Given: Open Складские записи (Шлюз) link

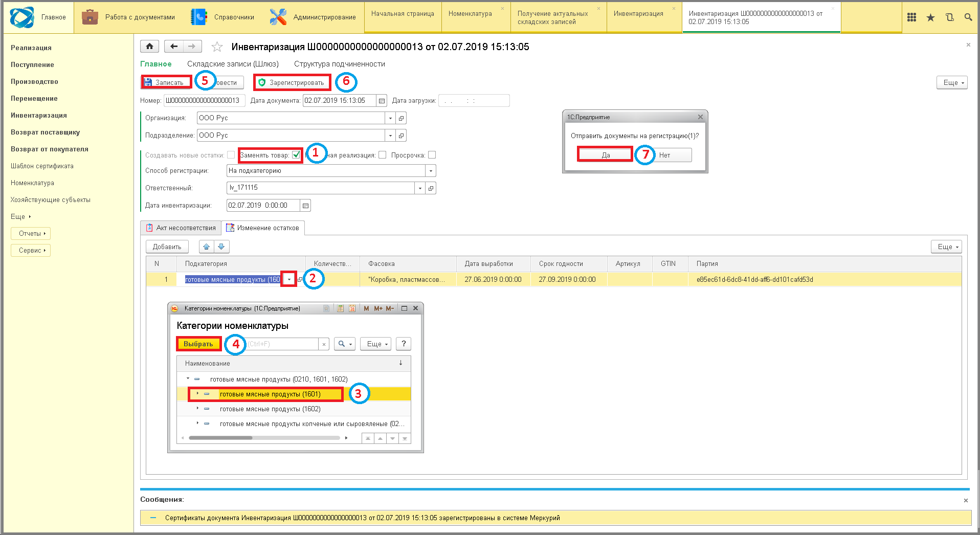Looking at the screenshot, I should (x=233, y=64).
